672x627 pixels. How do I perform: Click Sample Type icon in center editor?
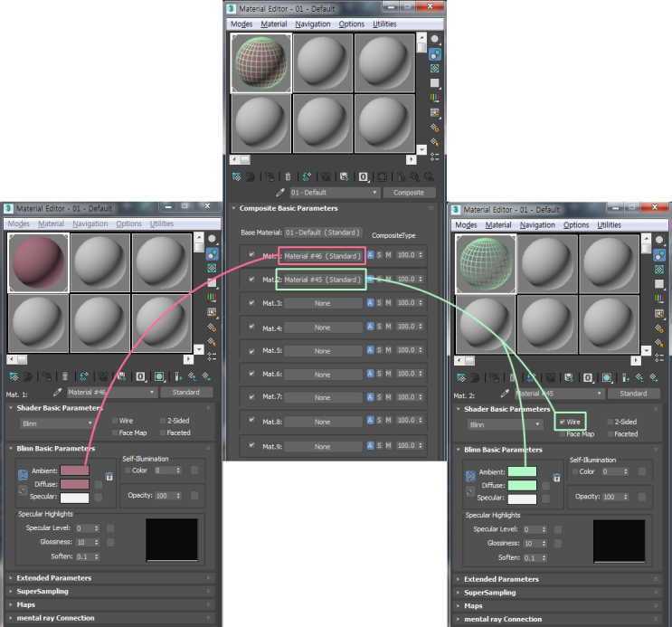point(434,40)
